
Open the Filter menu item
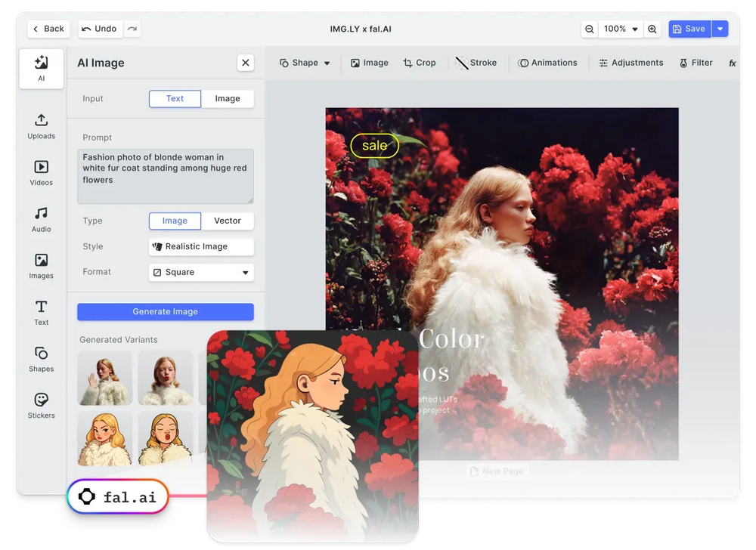695,63
